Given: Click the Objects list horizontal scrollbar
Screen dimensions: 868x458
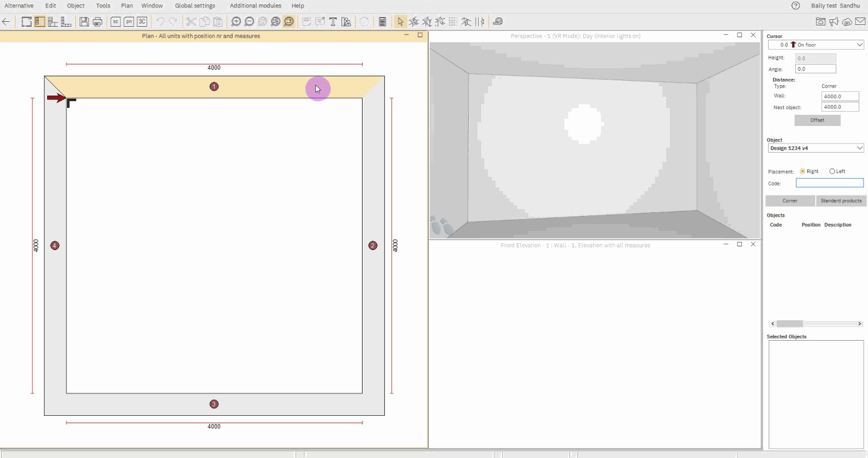Looking at the screenshot, I should (816, 324).
